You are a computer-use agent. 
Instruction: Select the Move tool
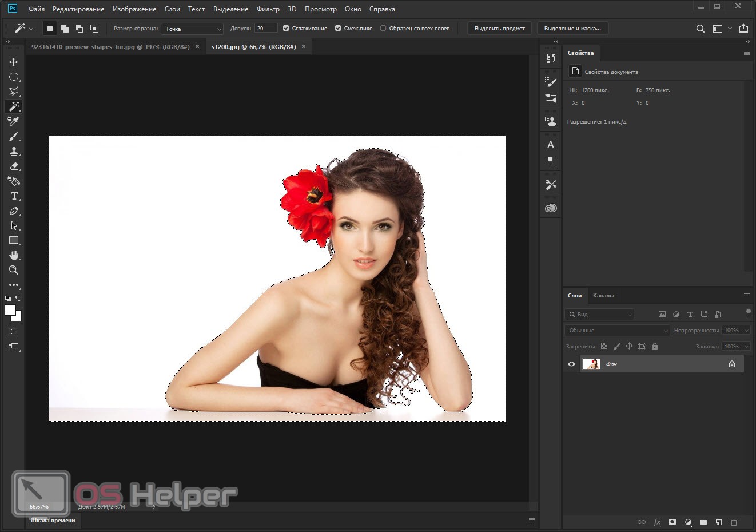[x=14, y=62]
